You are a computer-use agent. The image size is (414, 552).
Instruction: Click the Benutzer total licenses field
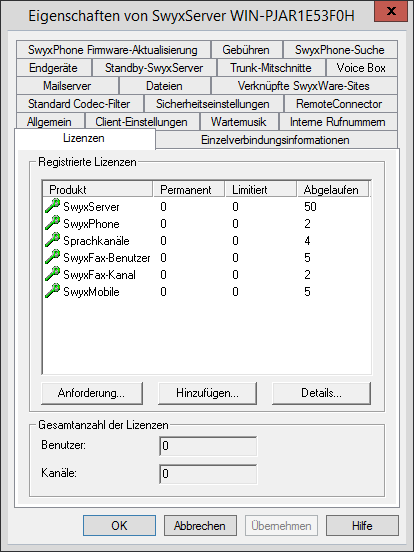(208, 446)
